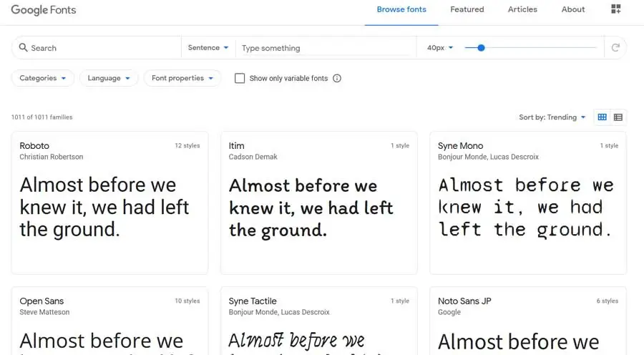This screenshot has width=644, height=355.
Task: Open the Featured tab
Action: pyautogui.click(x=467, y=10)
